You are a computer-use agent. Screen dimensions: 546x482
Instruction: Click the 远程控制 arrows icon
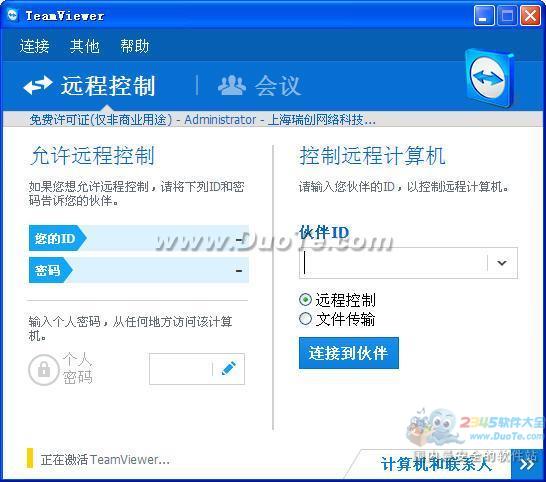(x=38, y=86)
